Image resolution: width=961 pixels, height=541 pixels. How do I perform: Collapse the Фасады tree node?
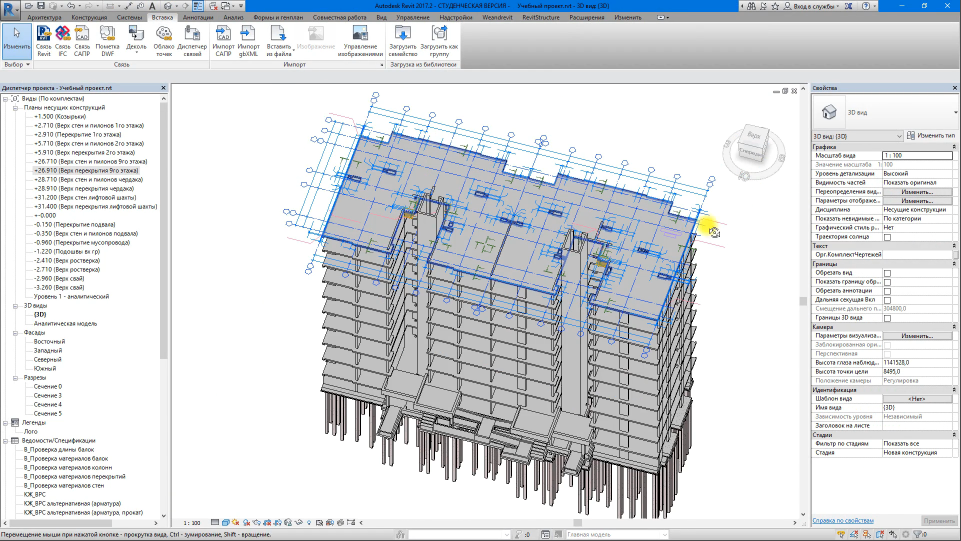pyautogui.click(x=17, y=332)
